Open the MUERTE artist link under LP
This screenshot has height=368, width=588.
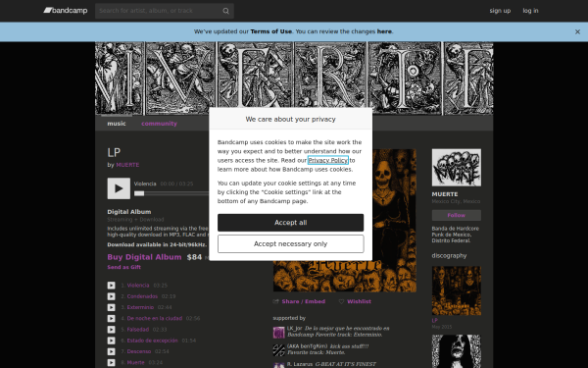[127, 165]
